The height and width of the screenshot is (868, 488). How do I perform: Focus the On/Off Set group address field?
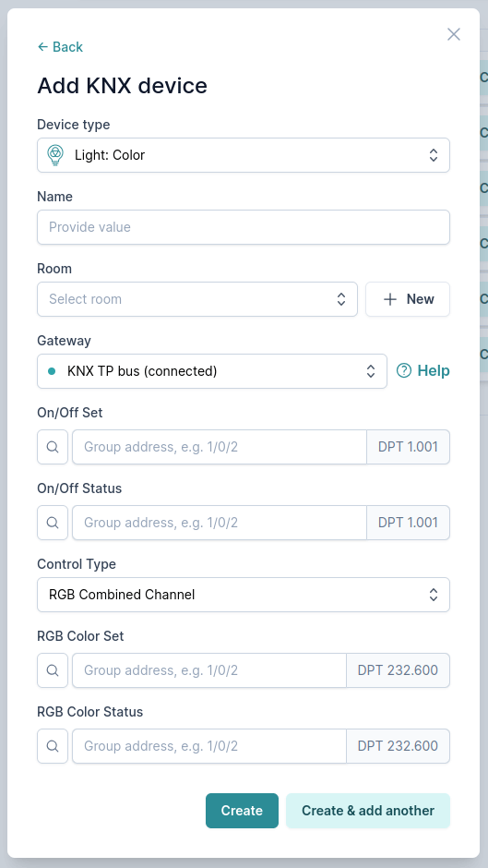220,447
